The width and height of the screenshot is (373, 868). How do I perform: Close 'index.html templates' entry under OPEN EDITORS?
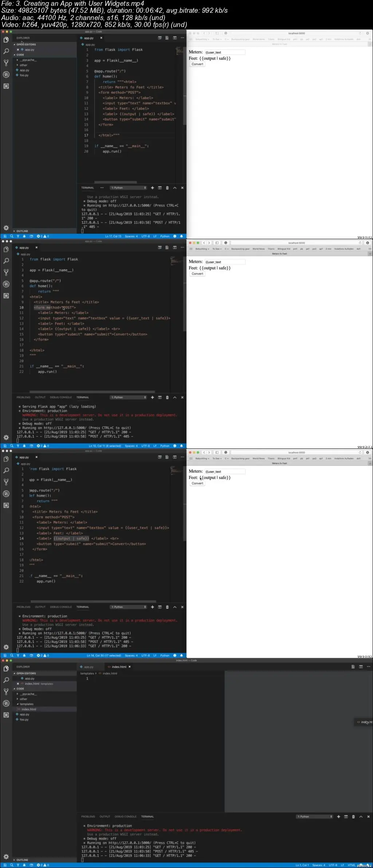[18, 684]
